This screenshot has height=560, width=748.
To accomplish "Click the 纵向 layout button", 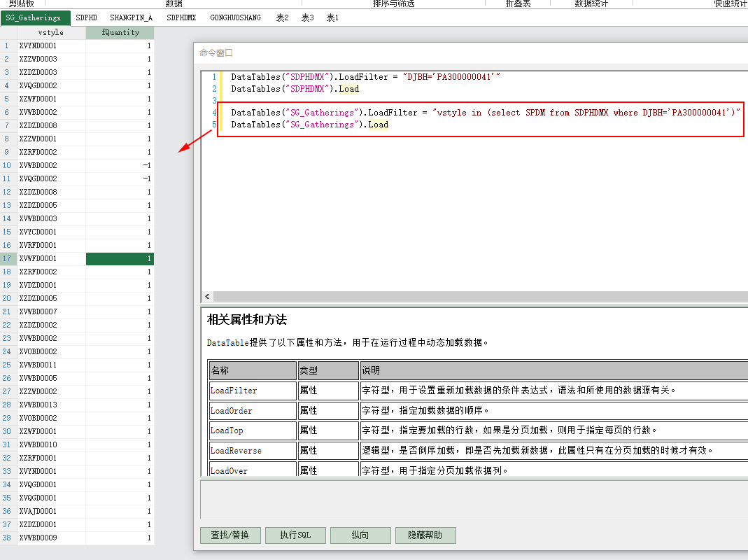I will 360,535.
